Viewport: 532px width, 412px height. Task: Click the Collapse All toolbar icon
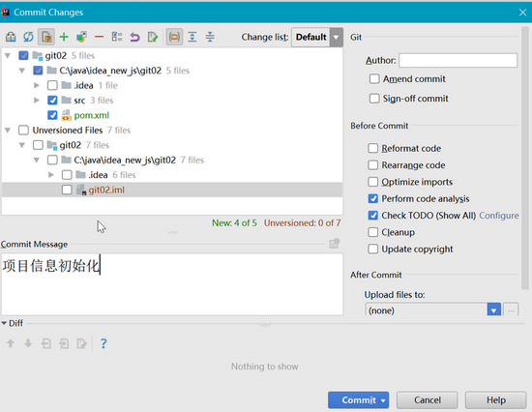pos(210,37)
